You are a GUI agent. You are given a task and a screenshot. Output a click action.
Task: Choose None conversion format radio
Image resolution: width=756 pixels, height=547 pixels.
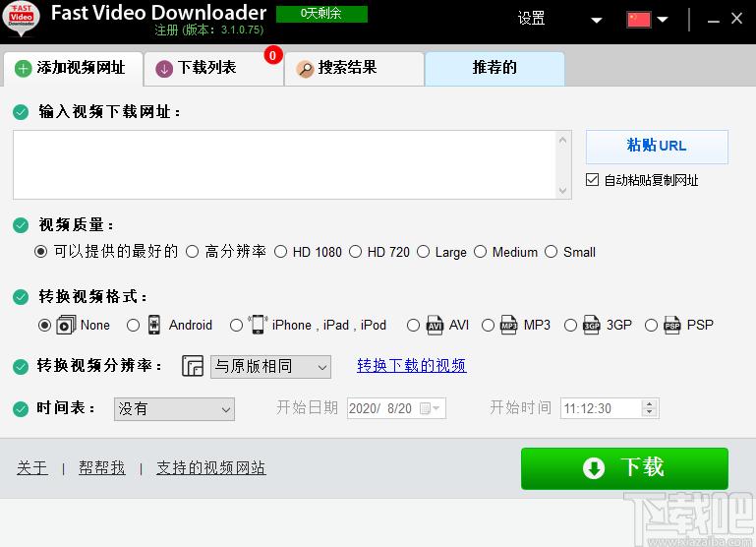44,325
